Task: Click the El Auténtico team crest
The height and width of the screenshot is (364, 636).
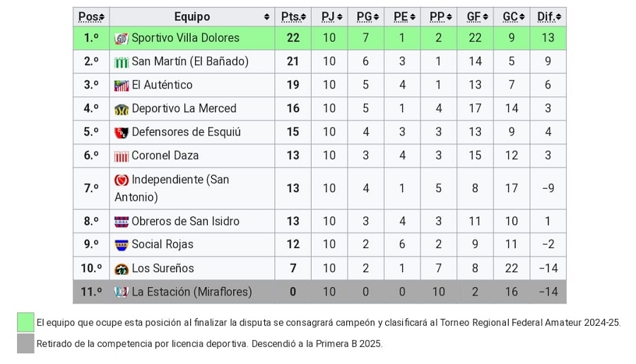Action: pos(122,86)
